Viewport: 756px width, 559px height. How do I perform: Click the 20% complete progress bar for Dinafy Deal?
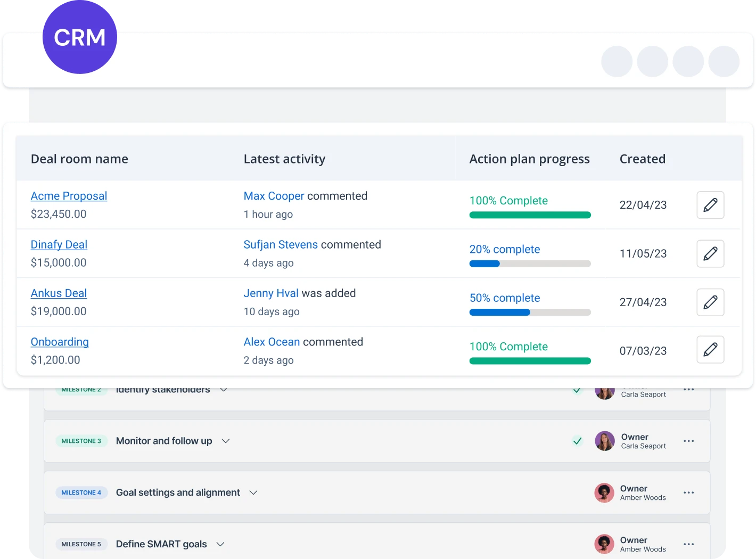click(x=530, y=263)
